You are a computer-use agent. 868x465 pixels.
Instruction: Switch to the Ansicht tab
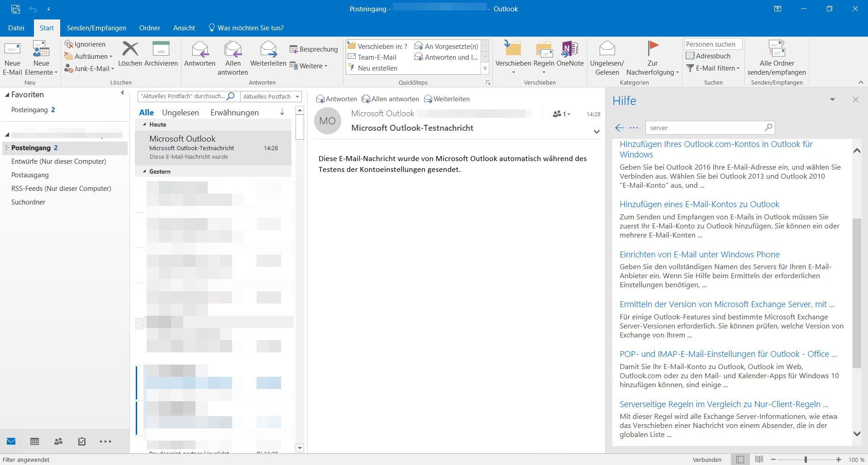(184, 28)
